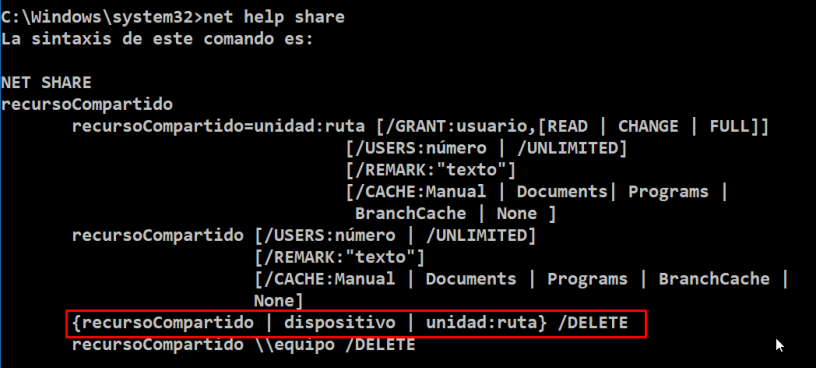Select the line 'La sintaxis de este comando es:'

point(157,39)
